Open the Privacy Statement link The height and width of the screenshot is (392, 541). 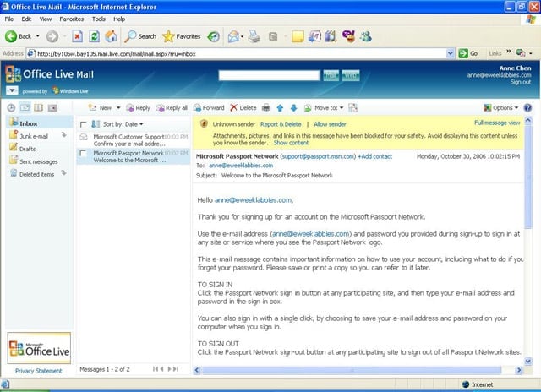pyautogui.click(x=39, y=371)
